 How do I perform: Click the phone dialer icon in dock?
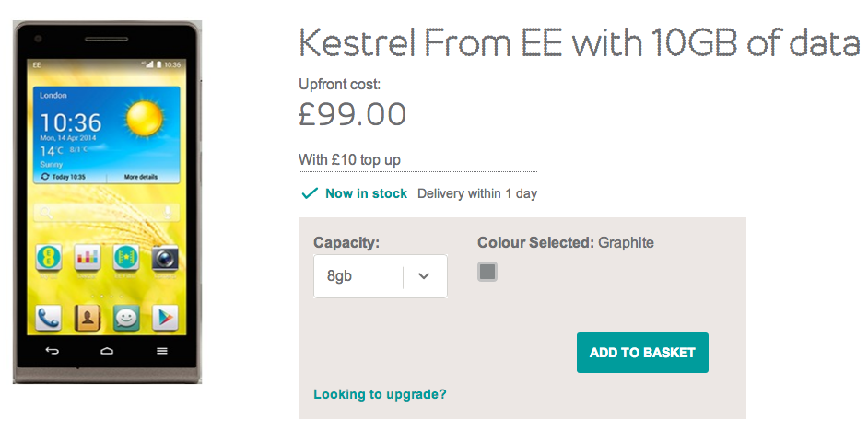coord(48,318)
